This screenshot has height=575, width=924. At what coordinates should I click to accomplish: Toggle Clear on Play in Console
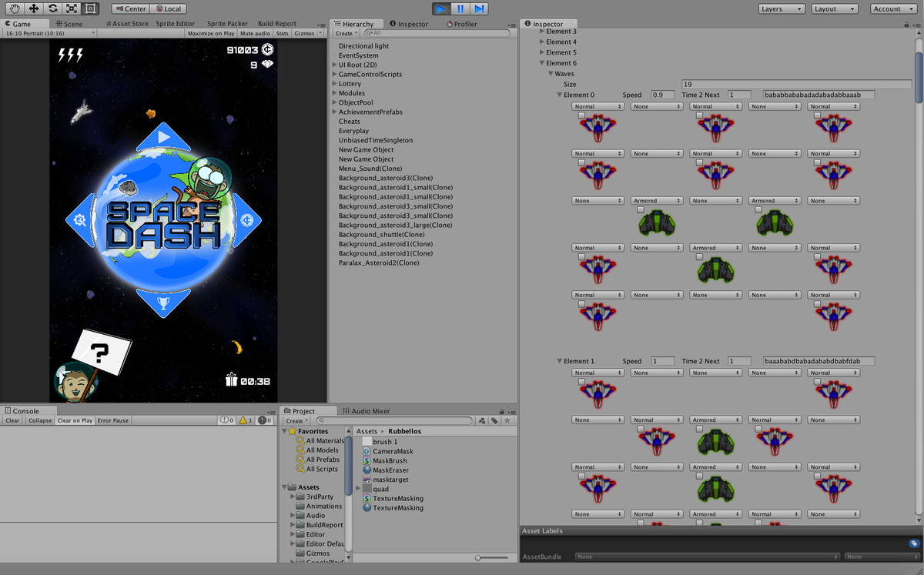(75, 420)
